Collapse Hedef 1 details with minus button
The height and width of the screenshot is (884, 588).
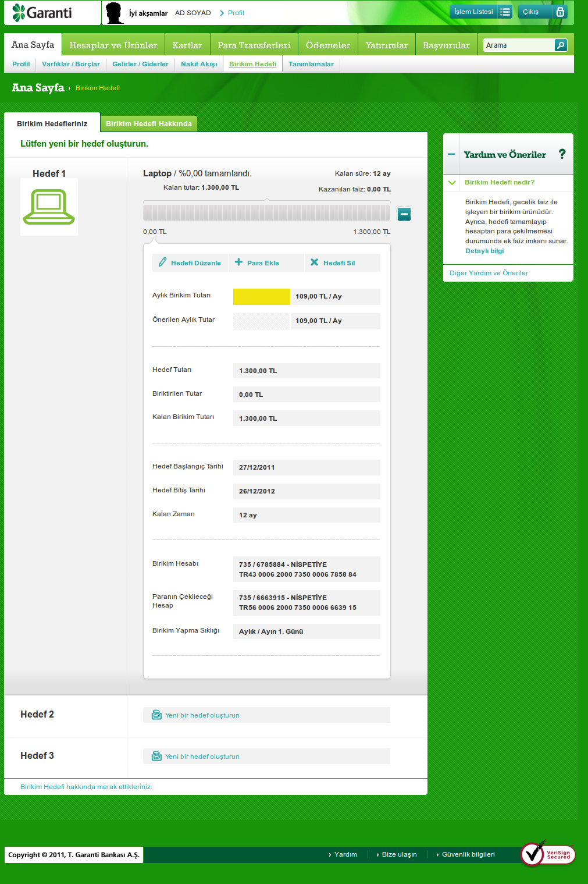click(404, 214)
